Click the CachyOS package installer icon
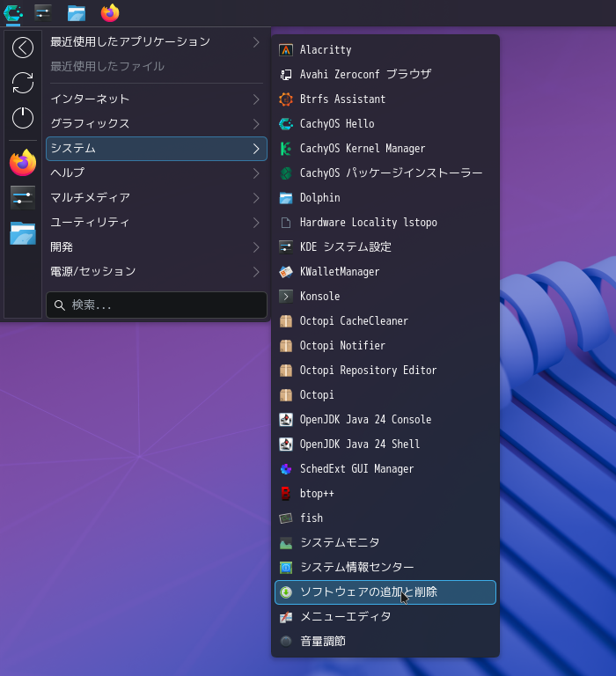The width and height of the screenshot is (616, 676). tap(286, 173)
